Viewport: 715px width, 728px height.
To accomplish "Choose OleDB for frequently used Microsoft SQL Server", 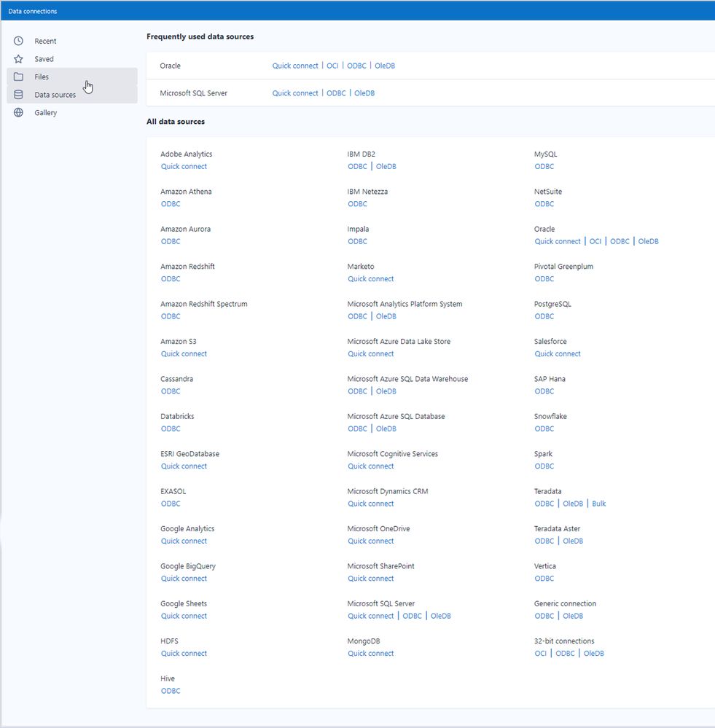I will tap(364, 93).
